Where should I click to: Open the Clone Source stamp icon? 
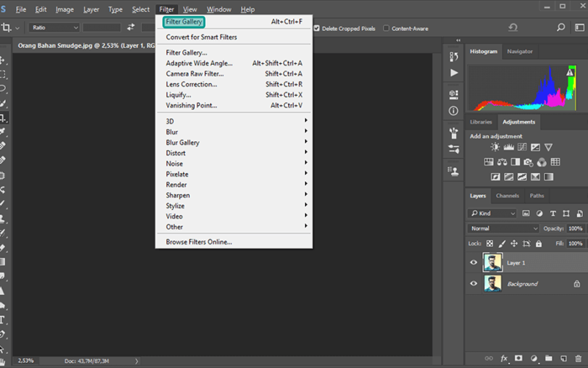pos(453,171)
